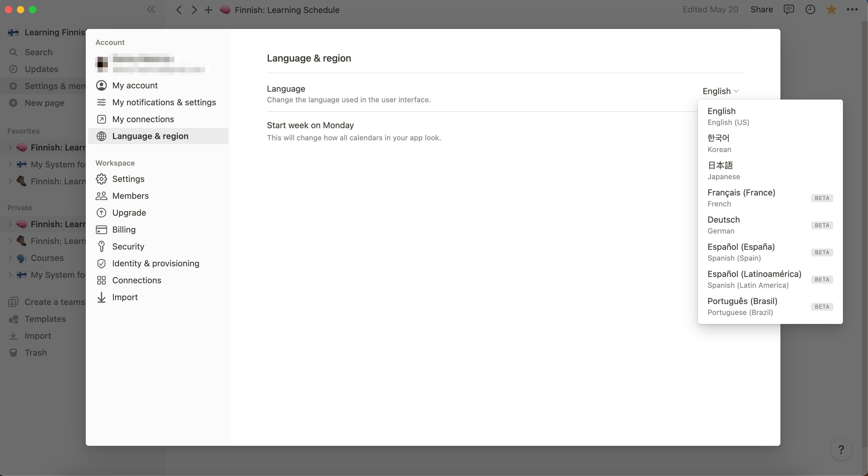Click the plus new tab icon
This screenshot has height=476, width=868.
click(208, 10)
